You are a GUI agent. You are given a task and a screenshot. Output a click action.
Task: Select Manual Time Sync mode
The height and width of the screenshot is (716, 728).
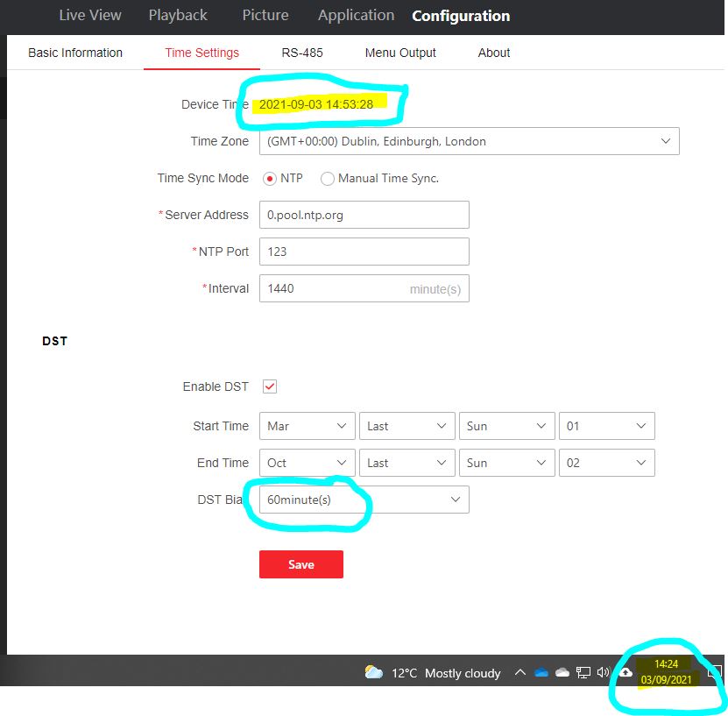coord(327,178)
